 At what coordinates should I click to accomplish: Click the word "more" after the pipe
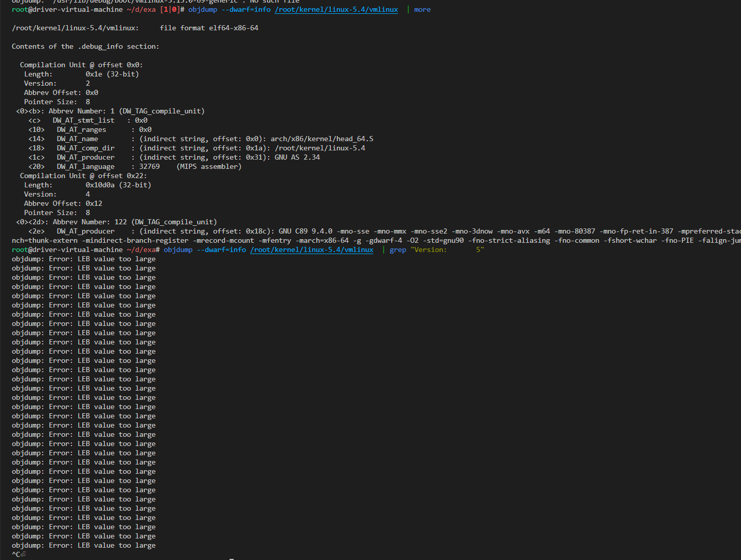click(423, 9)
